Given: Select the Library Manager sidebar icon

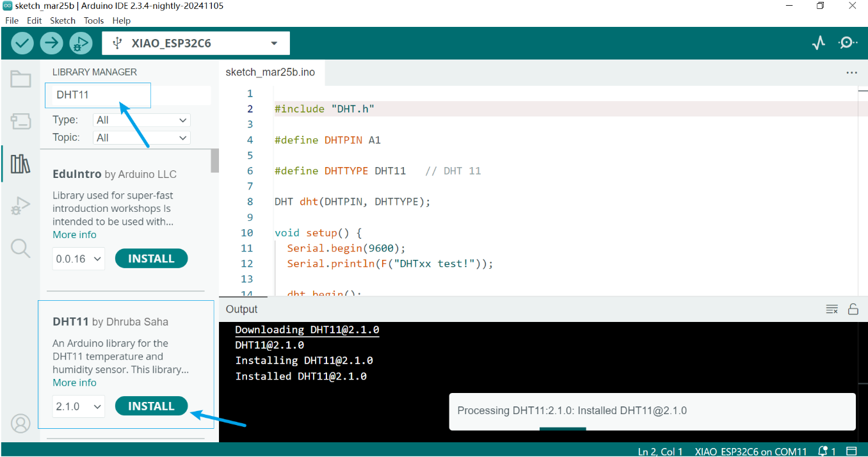Looking at the screenshot, I should (x=20, y=164).
